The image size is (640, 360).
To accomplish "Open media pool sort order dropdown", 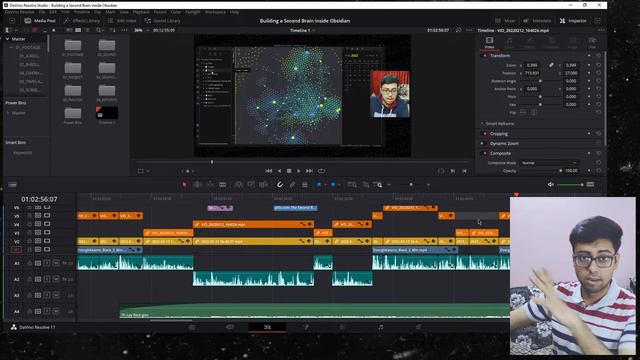I will [x=112, y=30].
